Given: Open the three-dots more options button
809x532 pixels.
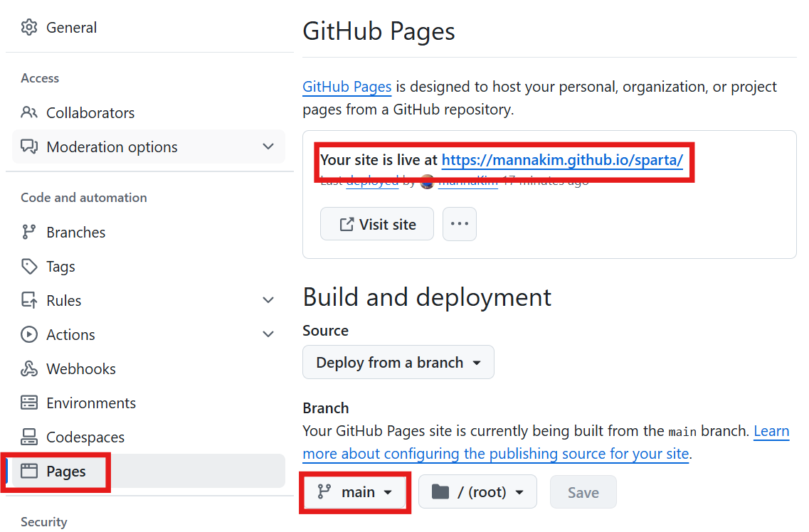Looking at the screenshot, I should coord(459,224).
